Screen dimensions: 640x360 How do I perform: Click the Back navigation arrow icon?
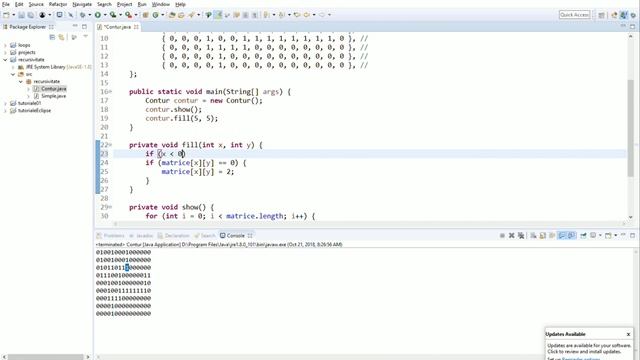pyautogui.click(x=307, y=15)
